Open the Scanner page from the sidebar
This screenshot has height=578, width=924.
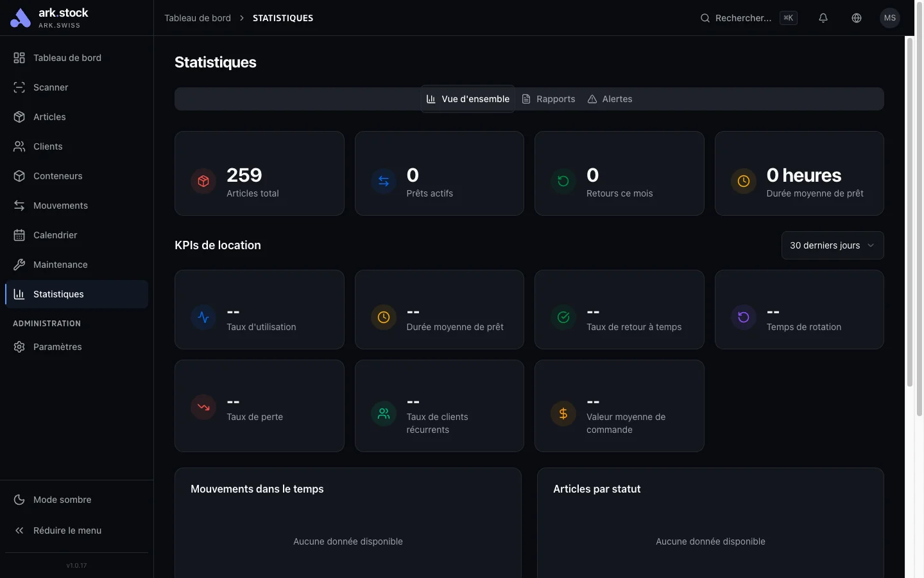tap(50, 87)
